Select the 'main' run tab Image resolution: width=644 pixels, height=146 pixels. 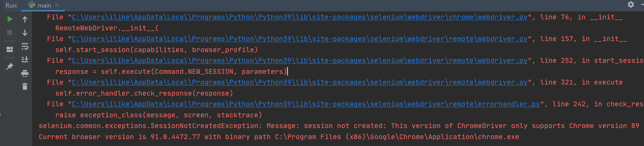(44, 5)
